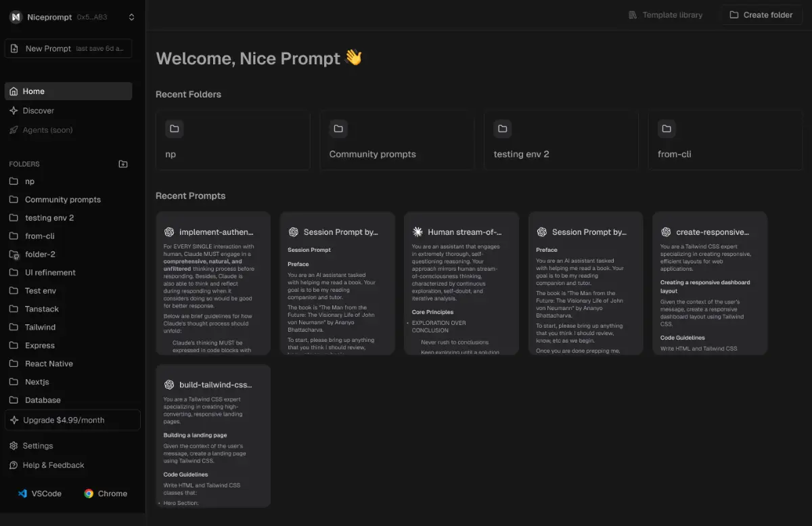The height and width of the screenshot is (526, 812).
Task: Open the UI refinement folder in sidebar
Action: [x=50, y=272]
